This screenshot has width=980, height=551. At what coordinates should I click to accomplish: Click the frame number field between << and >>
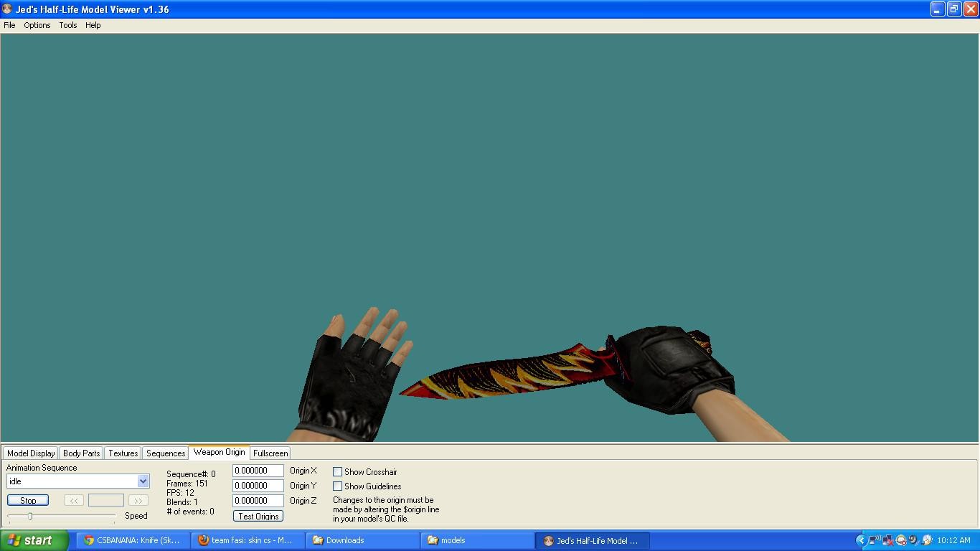coord(106,500)
